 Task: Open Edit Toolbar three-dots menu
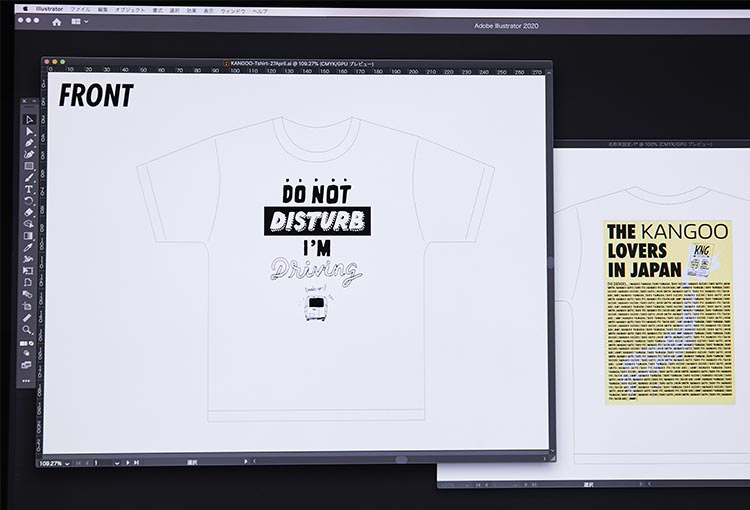[26, 381]
